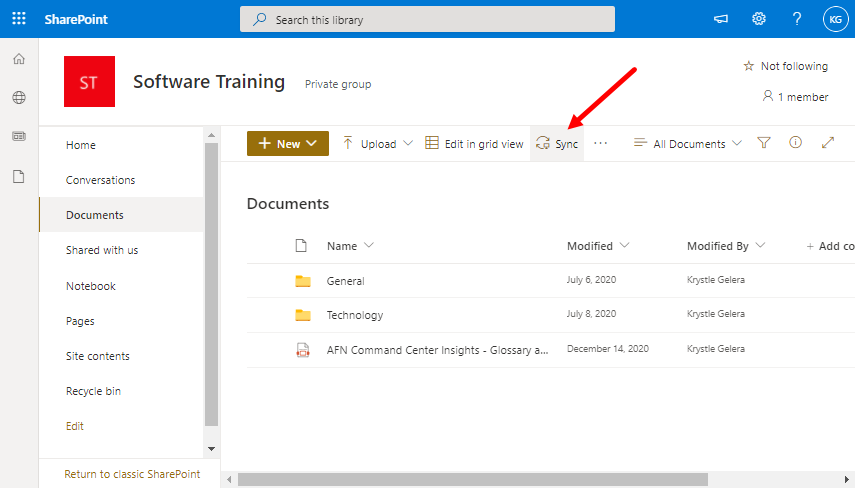Image resolution: width=855 pixels, height=488 pixels.
Task: Click the horizontal scrollbar thumb at bottom
Action: (472, 479)
